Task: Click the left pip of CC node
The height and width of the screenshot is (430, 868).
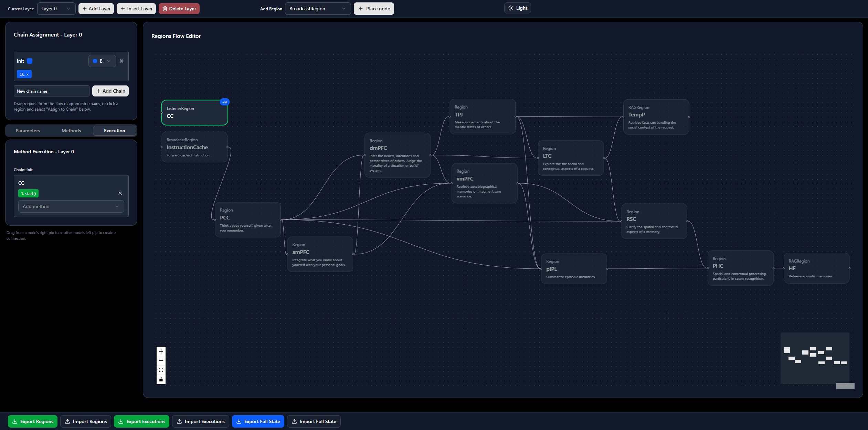Action: coord(161,113)
